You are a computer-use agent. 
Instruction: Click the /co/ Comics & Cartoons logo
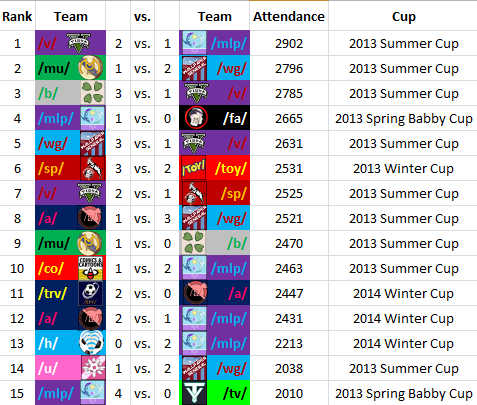tap(91, 268)
